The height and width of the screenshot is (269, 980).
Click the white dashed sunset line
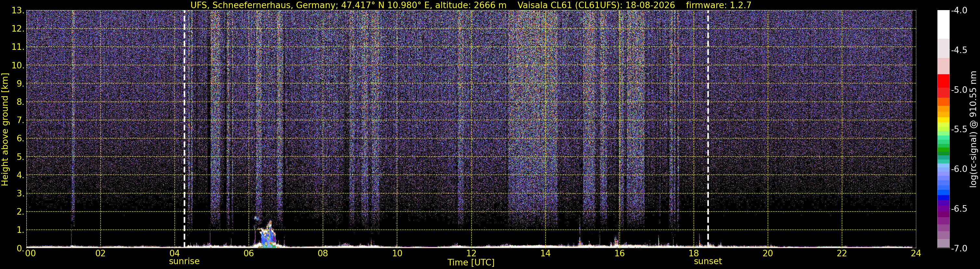point(708,129)
